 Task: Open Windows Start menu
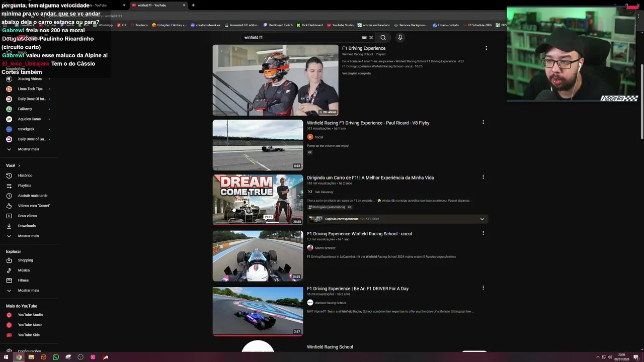pos(6,357)
